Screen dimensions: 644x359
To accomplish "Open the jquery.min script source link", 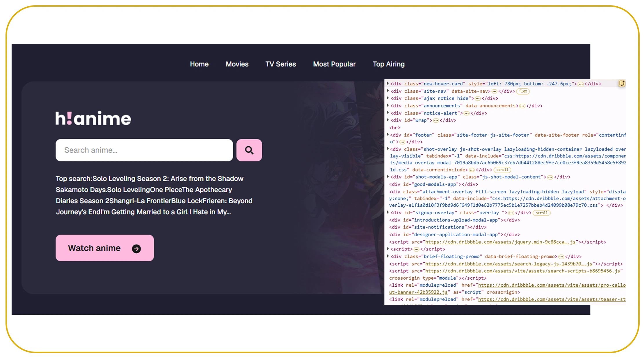I will (x=500, y=242).
